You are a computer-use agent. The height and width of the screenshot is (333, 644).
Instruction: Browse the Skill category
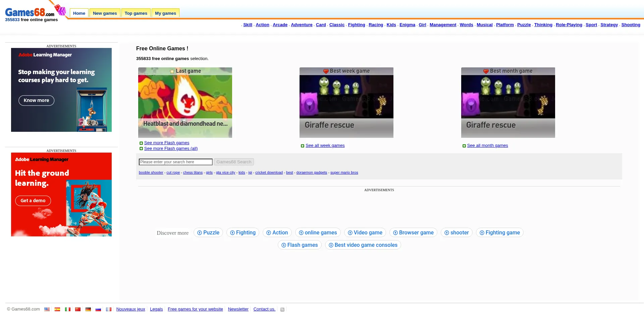click(248, 25)
